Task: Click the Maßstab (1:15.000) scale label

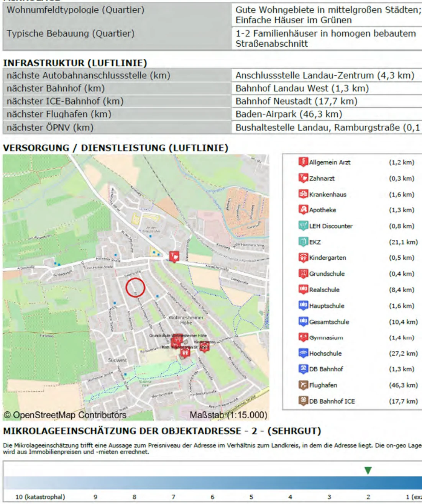Action: coord(228,415)
